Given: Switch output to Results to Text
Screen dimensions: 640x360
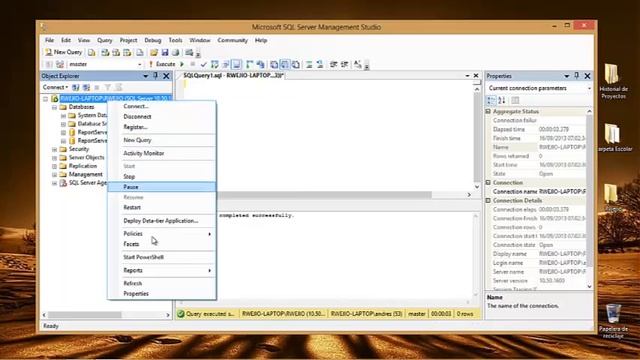Looking at the screenshot, I should click(x=274, y=64).
